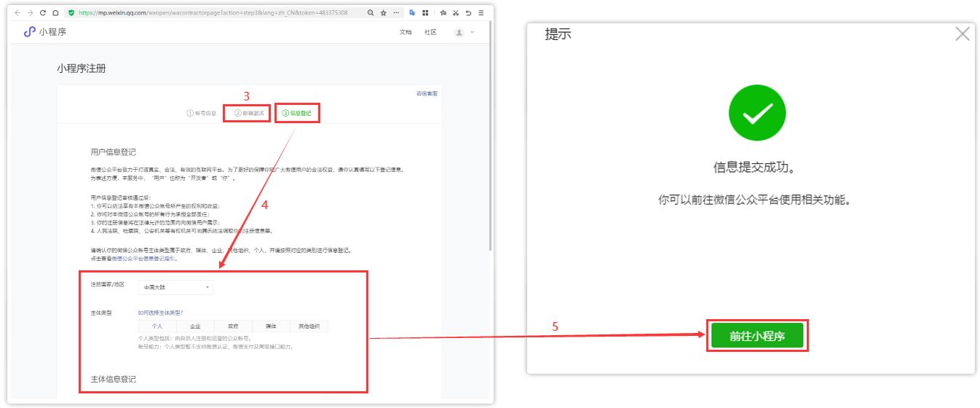This screenshot has height=408, width=980.
Task: Close the 提示 dialog with the X
Action: [963, 34]
